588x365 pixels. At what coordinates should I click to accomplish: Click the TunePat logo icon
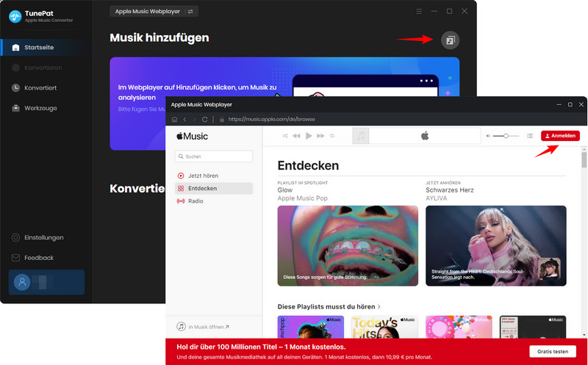point(15,16)
